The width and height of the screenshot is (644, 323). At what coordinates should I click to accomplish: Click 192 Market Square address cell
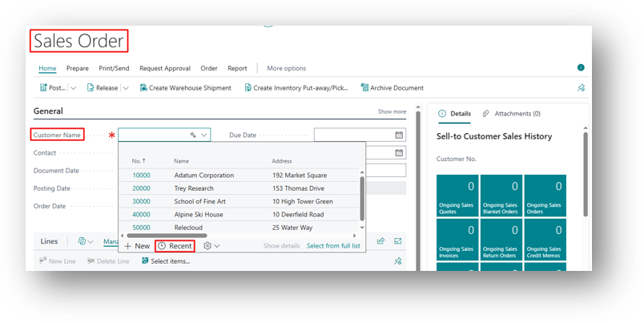click(300, 175)
